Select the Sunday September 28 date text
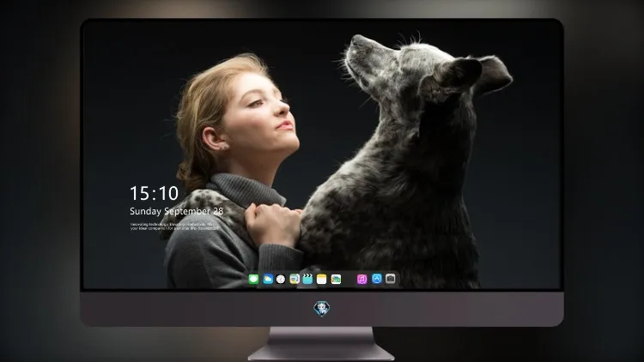The width and height of the screenshot is (644, 362). click(x=177, y=211)
